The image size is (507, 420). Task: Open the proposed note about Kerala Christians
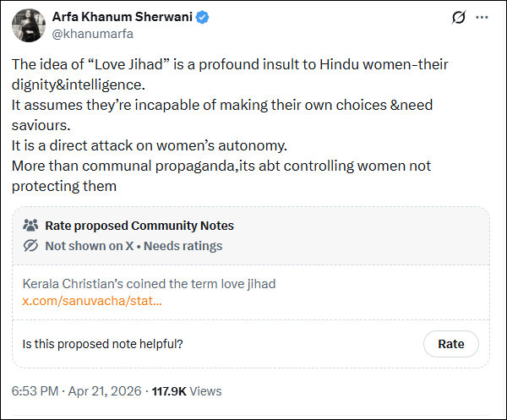pyautogui.click(x=149, y=284)
